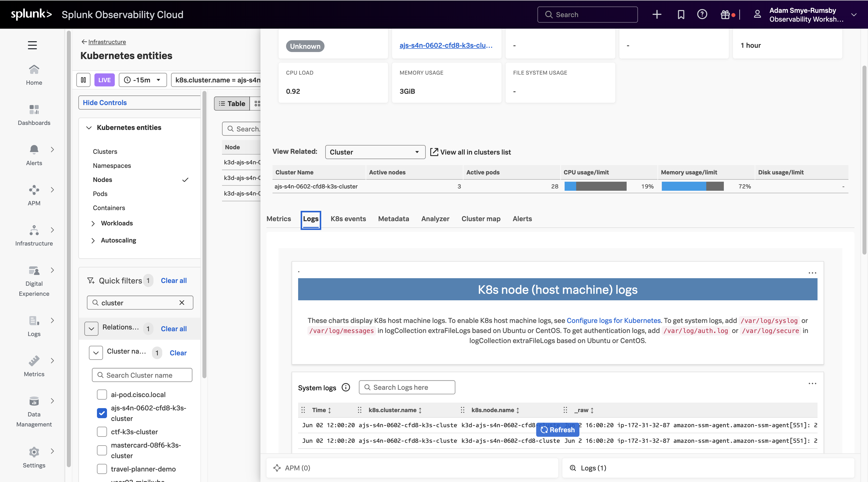Open Digital Experience from sidebar
The width and height of the screenshot is (868, 482).
pyautogui.click(x=34, y=281)
